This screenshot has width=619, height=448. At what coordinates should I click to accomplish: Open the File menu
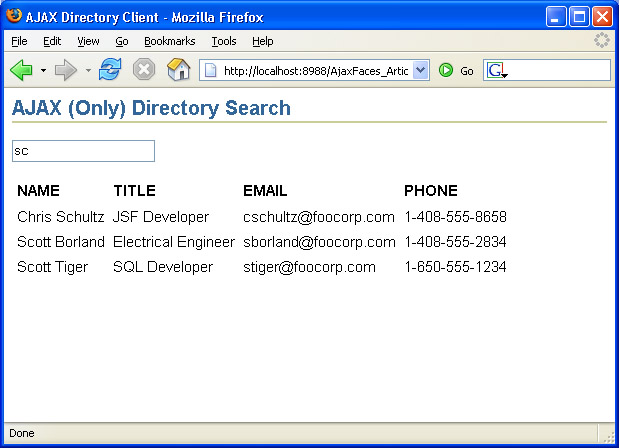click(19, 41)
